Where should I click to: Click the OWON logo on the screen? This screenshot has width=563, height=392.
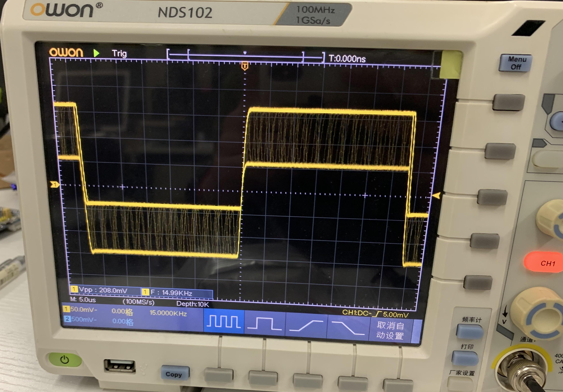tap(66, 52)
